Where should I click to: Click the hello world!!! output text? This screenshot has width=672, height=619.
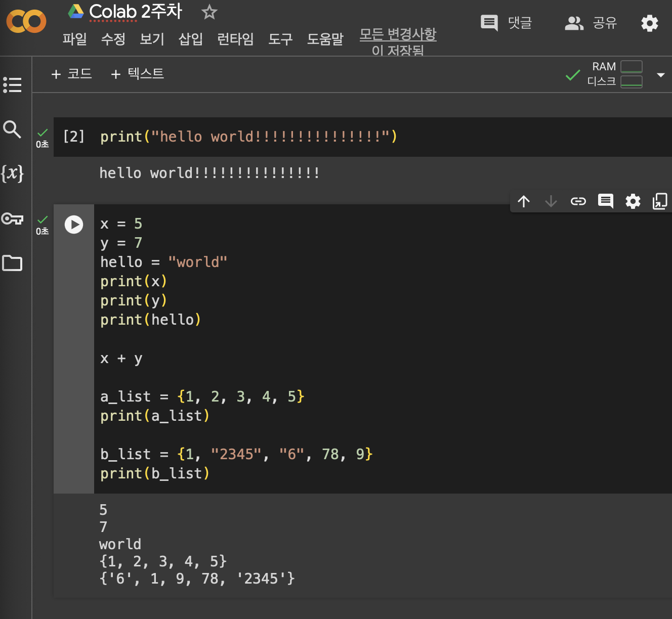click(x=209, y=173)
